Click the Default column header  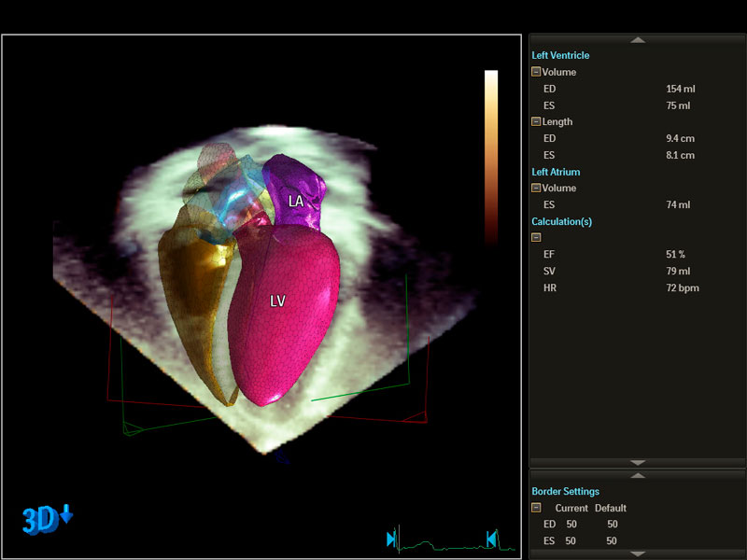611,508
